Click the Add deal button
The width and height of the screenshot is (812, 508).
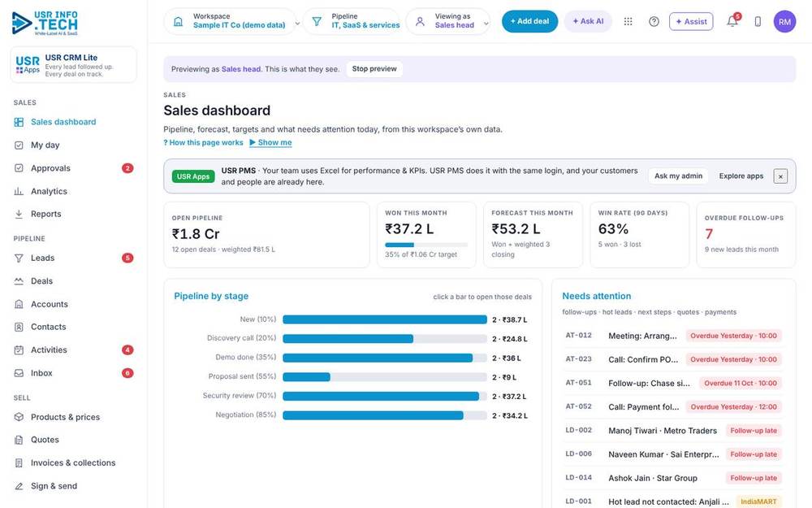[x=529, y=21]
